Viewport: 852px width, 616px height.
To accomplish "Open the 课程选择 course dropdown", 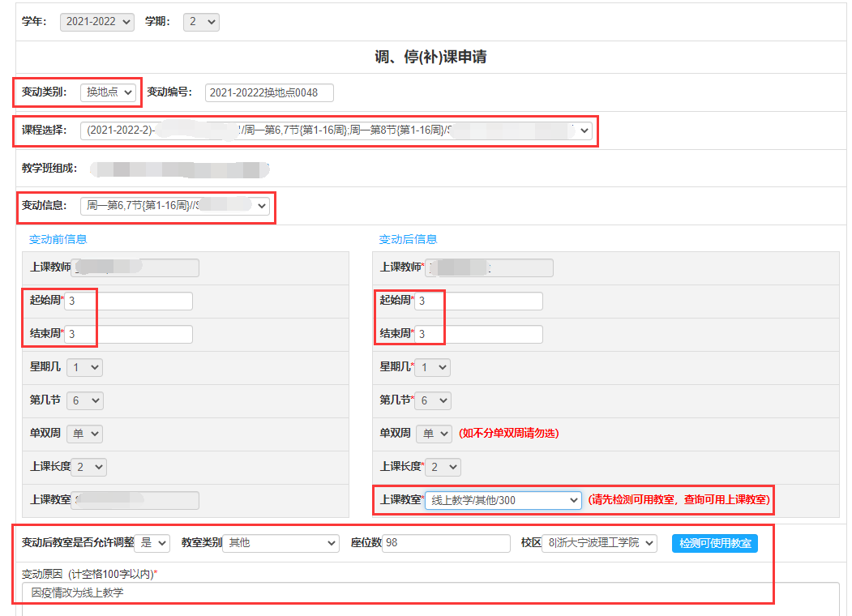I will pos(336,130).
